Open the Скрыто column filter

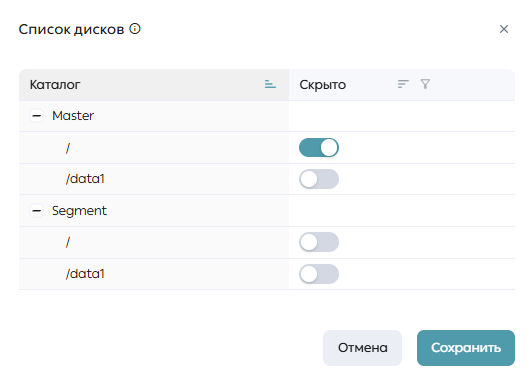425,84
